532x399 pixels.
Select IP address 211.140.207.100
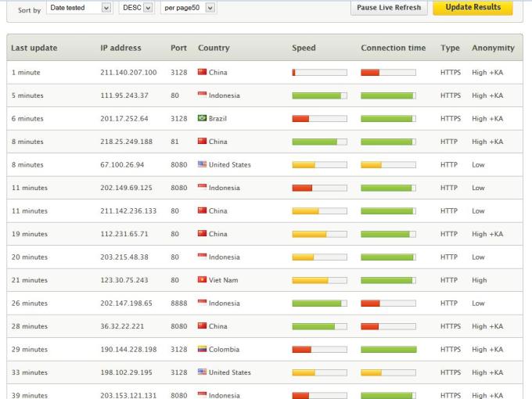tap(128, 72)
